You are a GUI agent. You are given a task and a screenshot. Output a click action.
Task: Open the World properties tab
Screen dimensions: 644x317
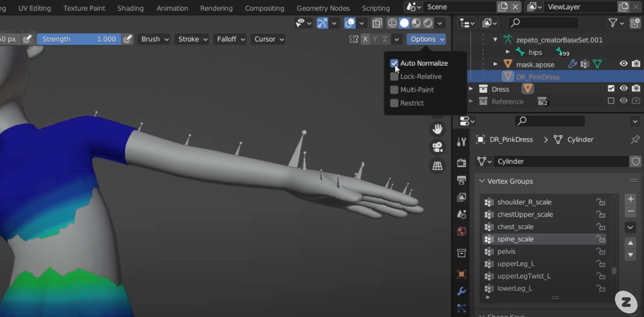461,232
